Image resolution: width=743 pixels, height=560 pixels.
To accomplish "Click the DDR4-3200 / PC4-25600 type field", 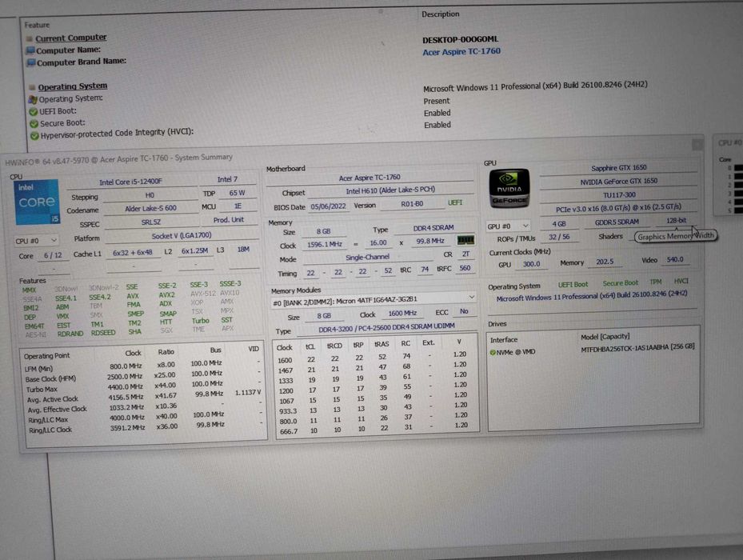I will [x=386, y=328].
